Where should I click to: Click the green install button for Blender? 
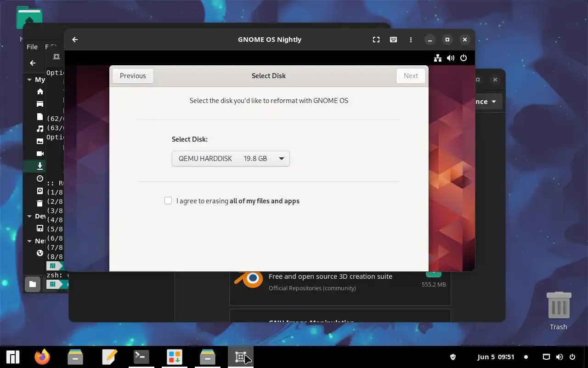tap(434, 274)
